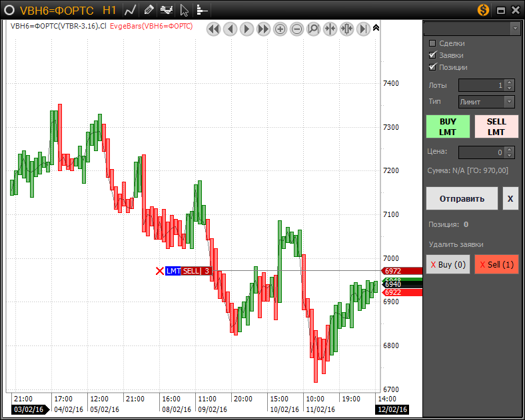Uncheck the Заявки checkbox
Viewport: 525px width, 420px height.
click(x=432, y=55)
